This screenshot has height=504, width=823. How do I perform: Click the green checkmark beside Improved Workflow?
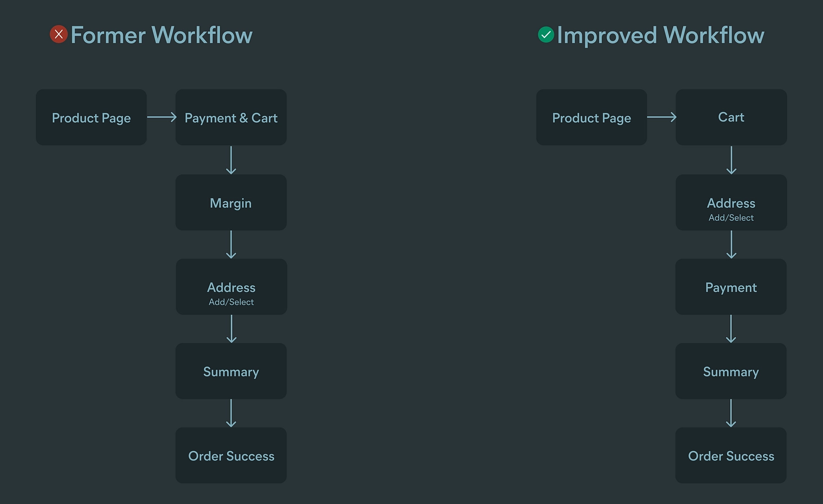pyautogui.click(x=547, y=34)
